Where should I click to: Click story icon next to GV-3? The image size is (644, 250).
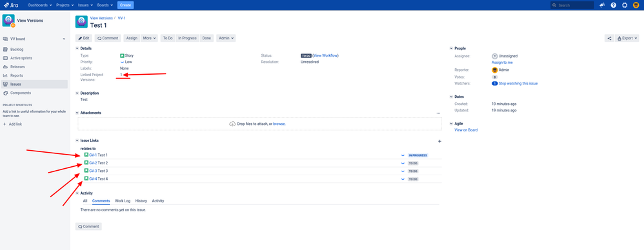coord(86,171)
